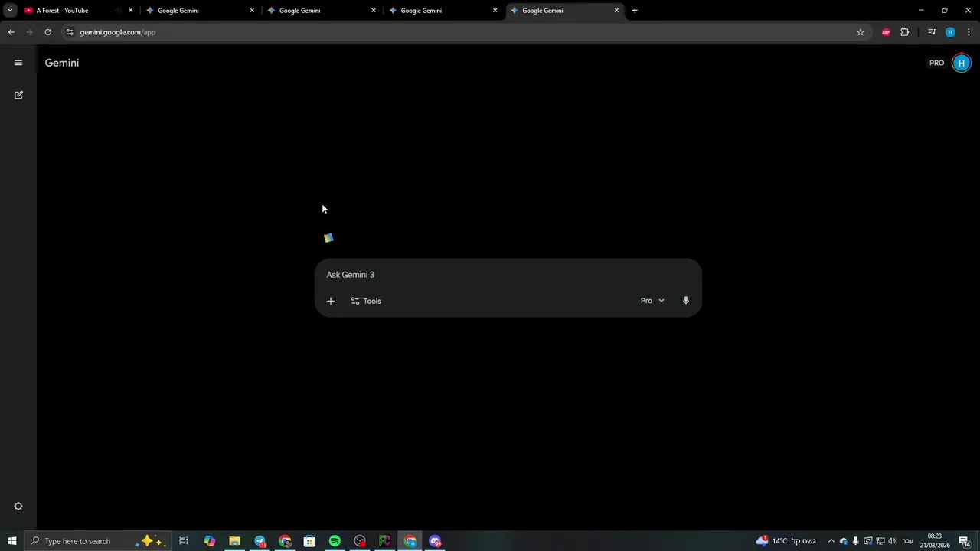This screenshot has width=980, height=551.
Task: Open File Explorer from the taskbar
Action: (x=234, y=541)
